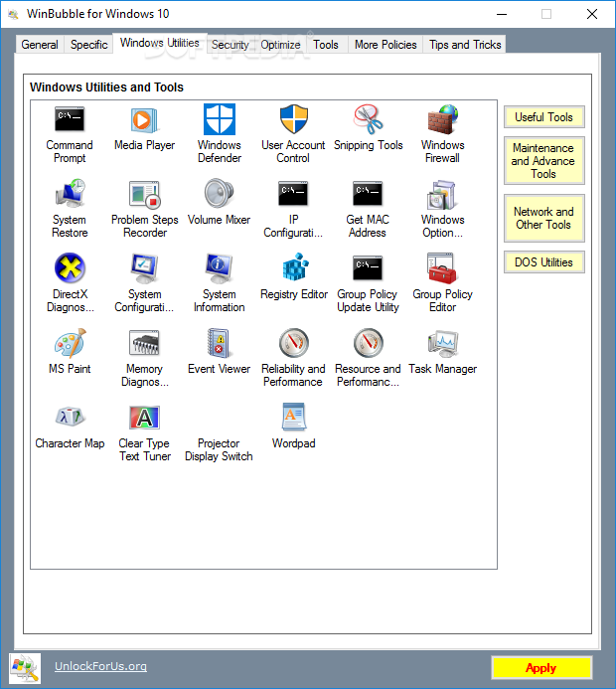Visit the UnlockForUs.org link
The image size is (616, 689).
point(100,666)
